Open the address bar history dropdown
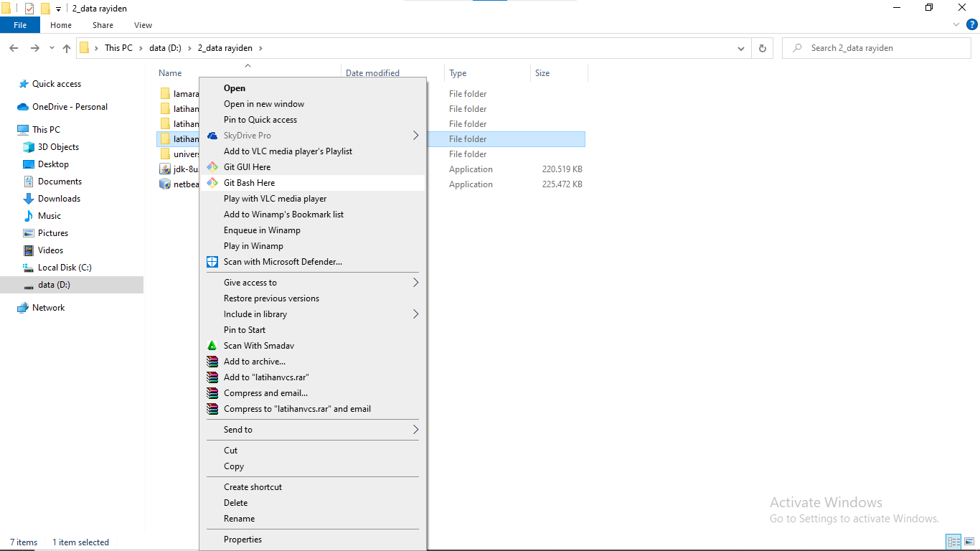The width and height of the screenshot is (980, 551). [741, 48]
